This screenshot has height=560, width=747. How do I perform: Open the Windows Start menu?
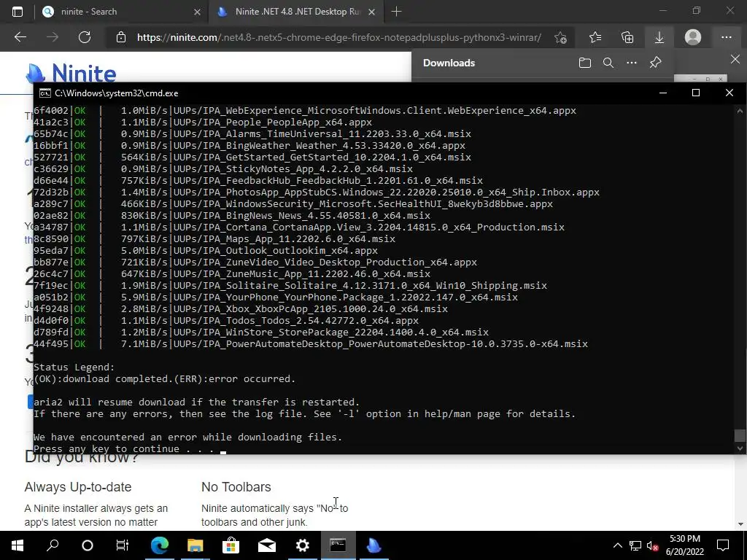pos(18,545)
